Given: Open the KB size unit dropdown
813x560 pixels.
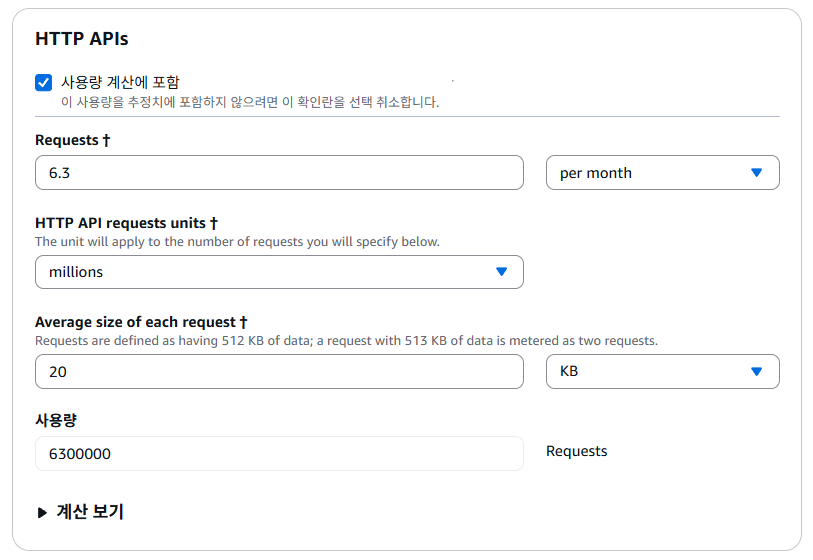Looking at the screenshot, I should [x=662, y=371].
